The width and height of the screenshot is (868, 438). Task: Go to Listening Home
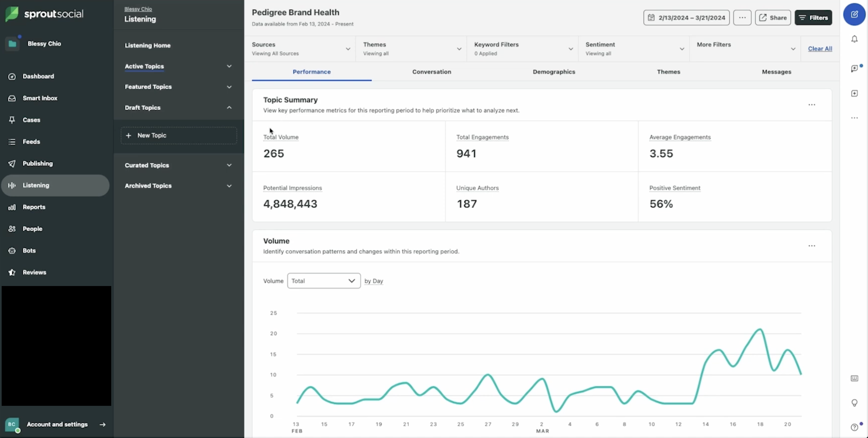(147, 45)
